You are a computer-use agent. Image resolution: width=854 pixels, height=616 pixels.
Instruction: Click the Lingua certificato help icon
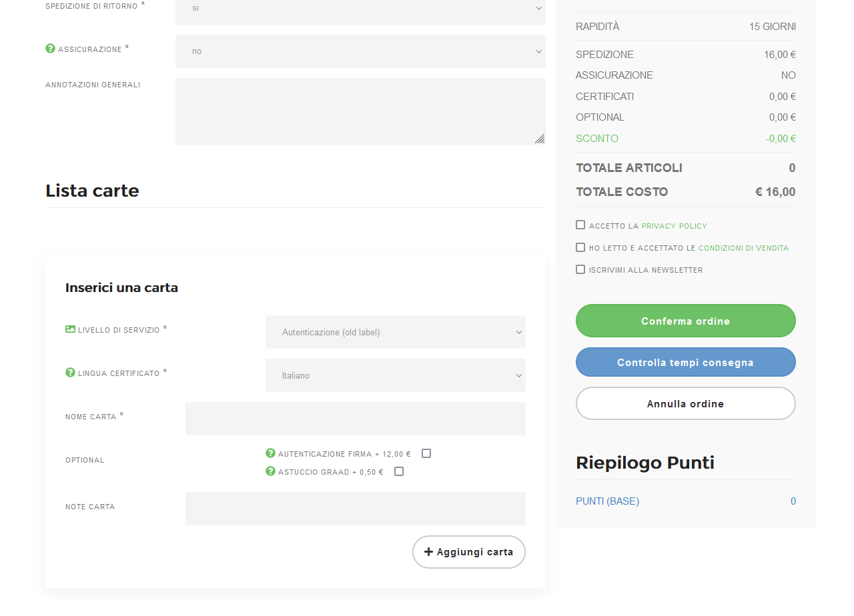point(70,373)
